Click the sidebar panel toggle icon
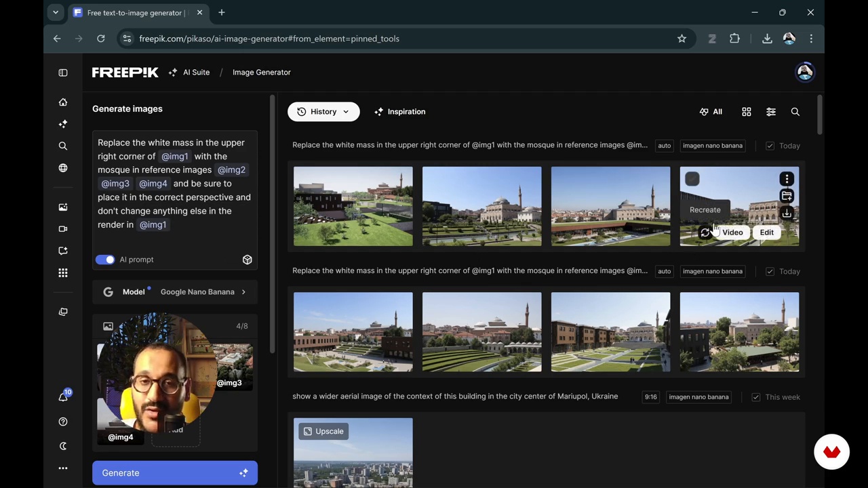The width and height of the screenshot is (868, 488). tap(63, 73)
